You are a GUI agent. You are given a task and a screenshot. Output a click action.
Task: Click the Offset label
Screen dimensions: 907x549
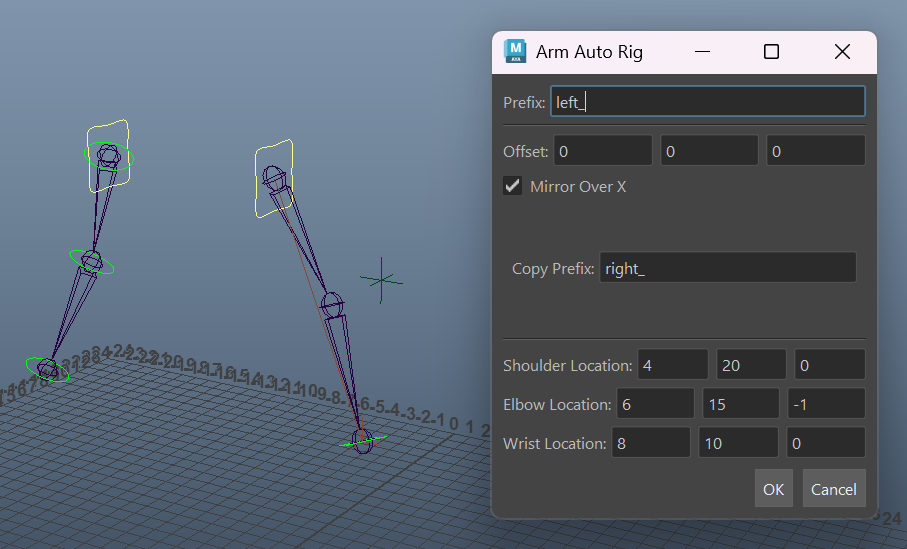[x=525, y=152]
